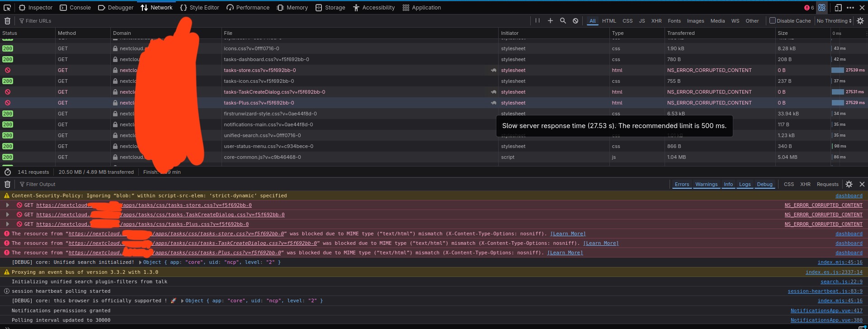The width and height of the screenshot is (868, 329).
Task: Expand the tasks-store.css GET error entry
Action: click(x=8, y=205)
